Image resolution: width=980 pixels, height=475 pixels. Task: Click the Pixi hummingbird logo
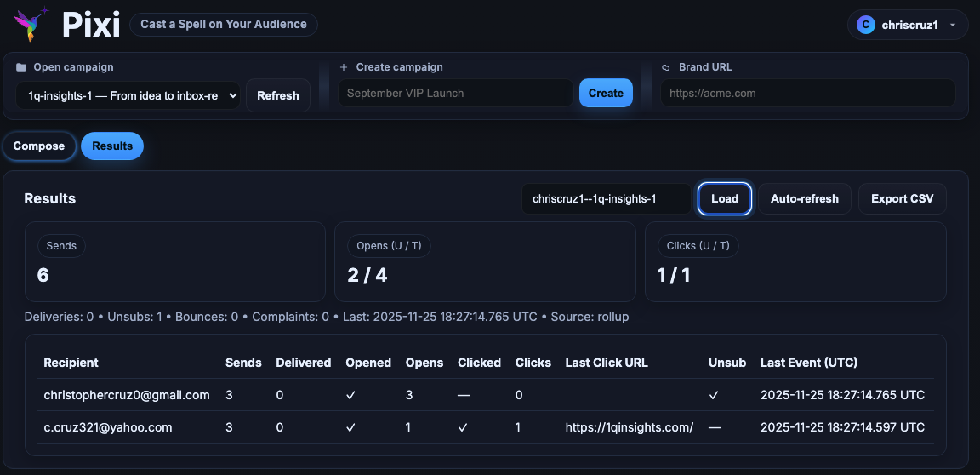pyautogui.click(x=31, y=24)
